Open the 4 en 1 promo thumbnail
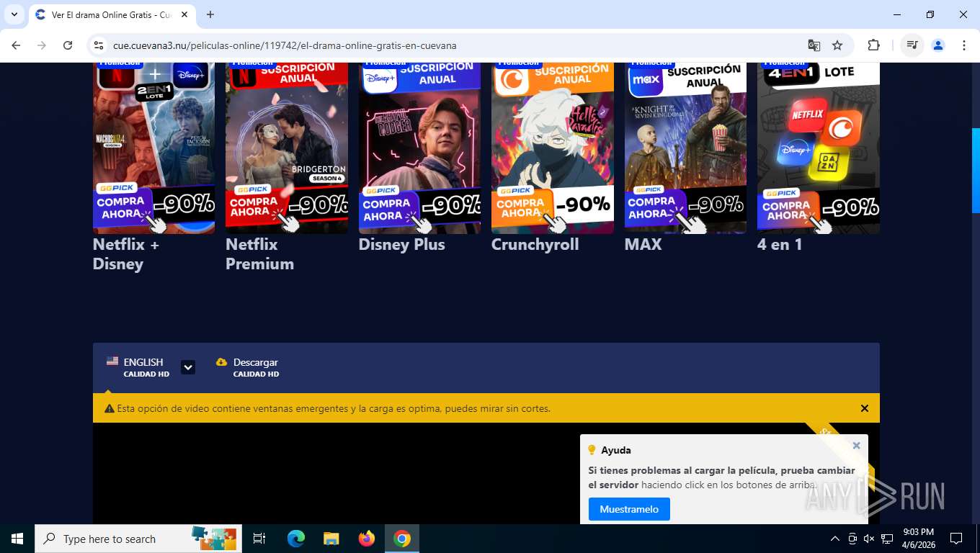Image resolution: width=980 pixels, height=553 pixels. tap(819, 148)
